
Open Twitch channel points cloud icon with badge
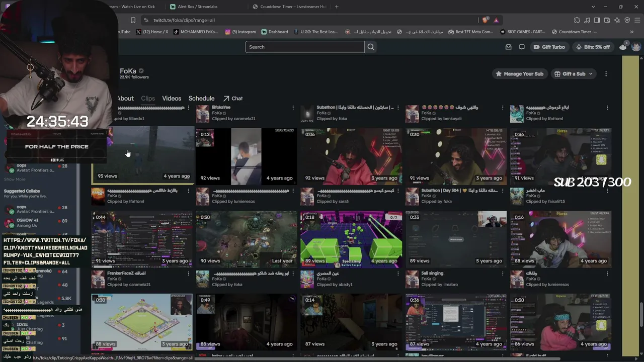point(623,46)
